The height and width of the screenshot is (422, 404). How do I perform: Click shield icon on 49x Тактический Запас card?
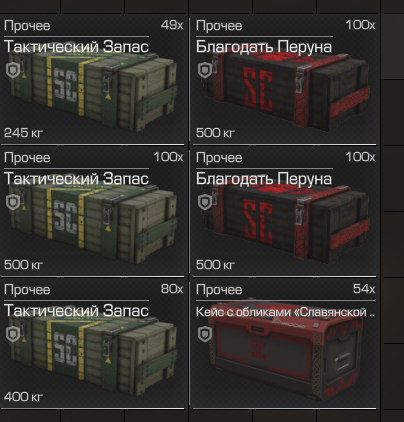13,70
